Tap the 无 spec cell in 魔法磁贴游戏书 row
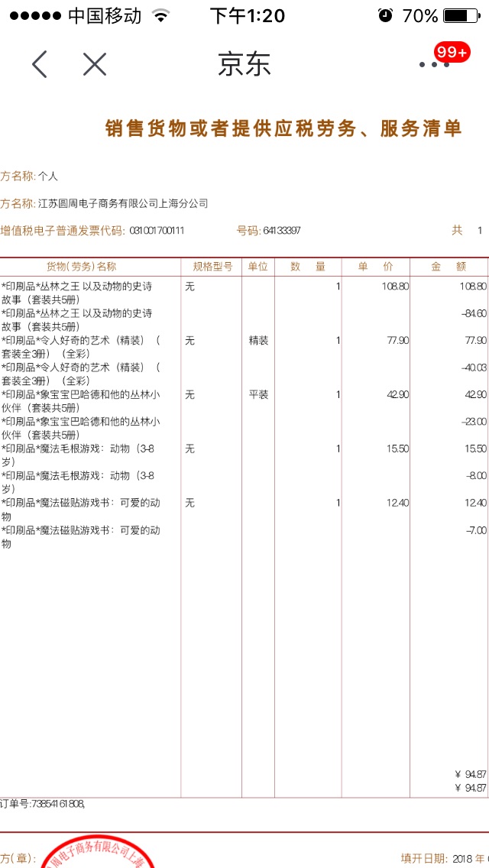Image resolution: width=489 pixels, height=868 pixels. pos(190,503)
